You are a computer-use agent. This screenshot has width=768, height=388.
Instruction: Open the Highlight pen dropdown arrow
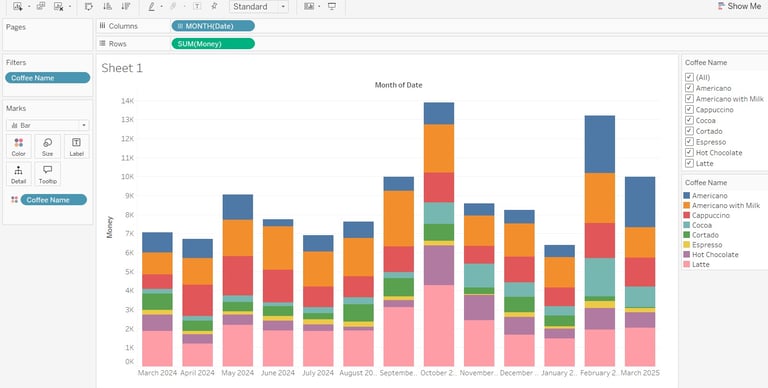pyautogui.click(x=162, y=7)
